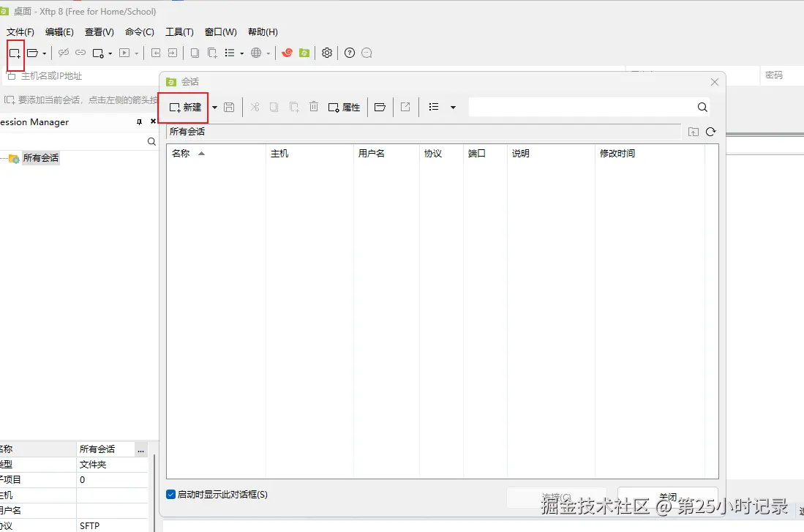The height and width of the screenshot is (532, 804).
Task: Open the dropdown next to main toolbar properties icon
Action: pyautogui.click(x=110, y=53)
